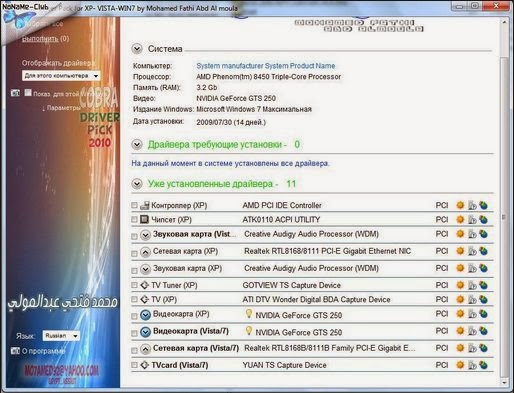Expand the Видеокарта (Vista/7) row

pyautogui.click(x=145, y=332)
